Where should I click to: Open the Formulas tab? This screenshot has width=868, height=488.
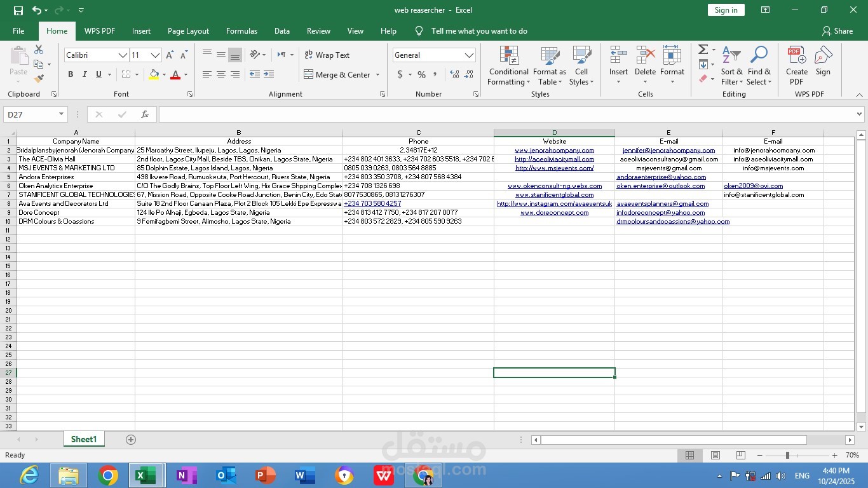tap(241, 31)
